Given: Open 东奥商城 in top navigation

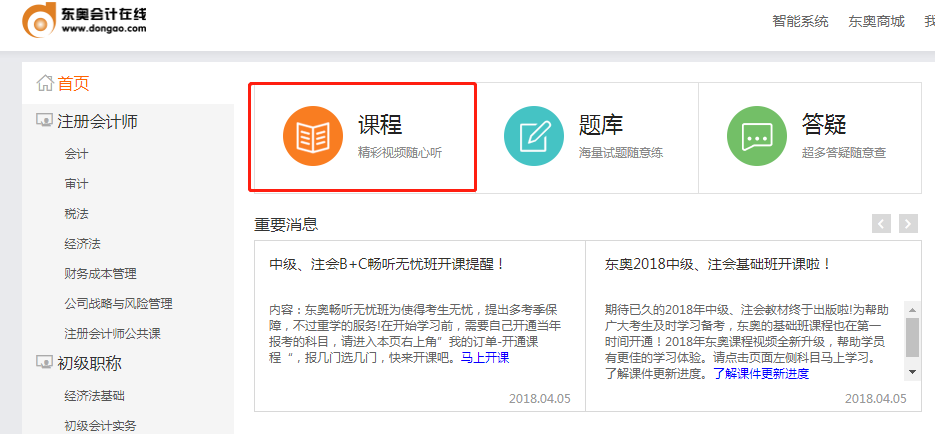Looking at the screenshot, I should [x=876, y=21].
